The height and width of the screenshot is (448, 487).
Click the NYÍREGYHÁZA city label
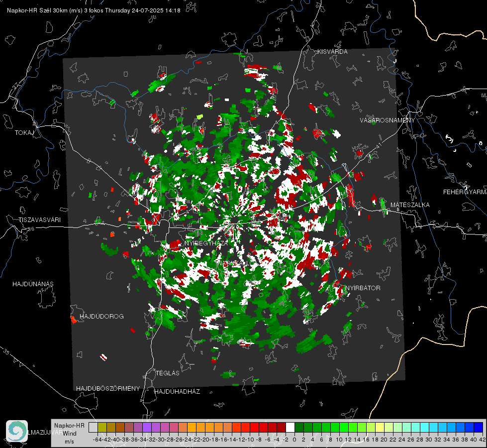tap(206, 243)
